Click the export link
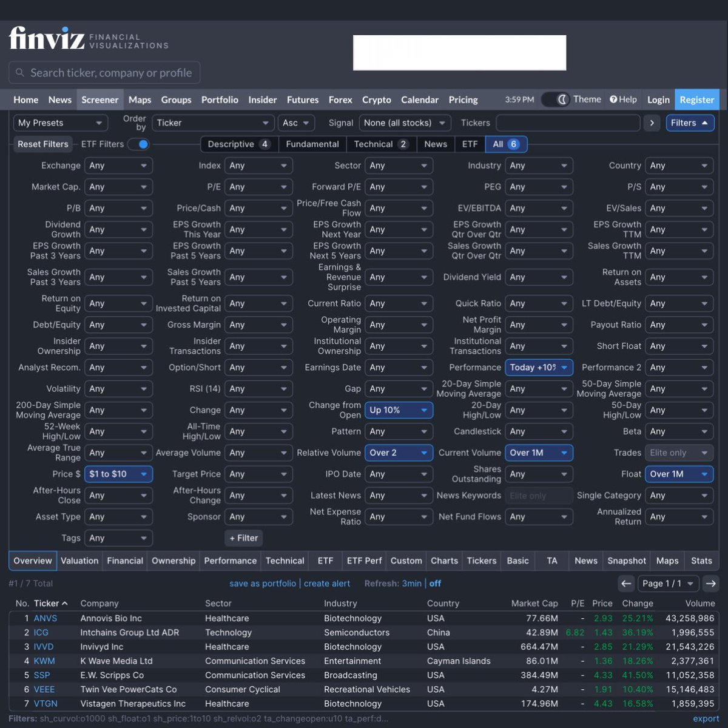728x728 pixels. pos(706,719)
